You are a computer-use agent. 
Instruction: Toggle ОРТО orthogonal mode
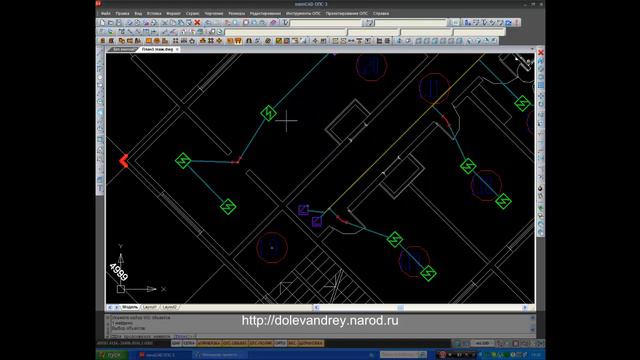[x=280, y=343]
